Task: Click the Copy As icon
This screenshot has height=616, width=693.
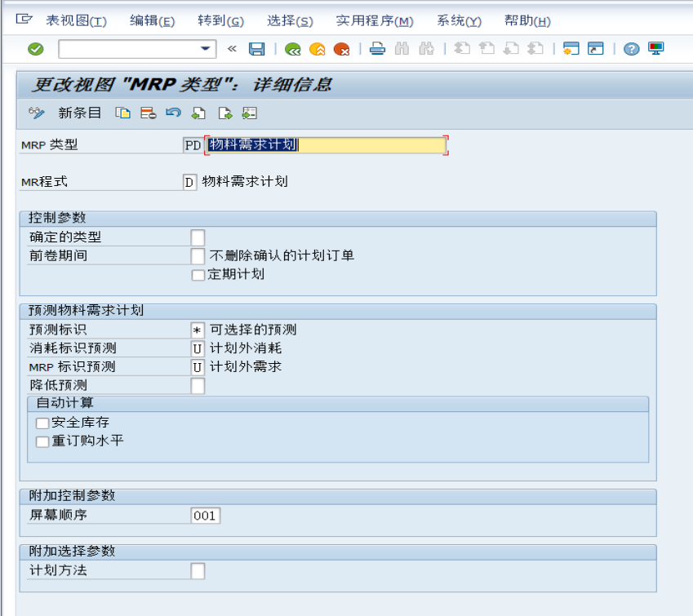Action: [x=123, y=113]
